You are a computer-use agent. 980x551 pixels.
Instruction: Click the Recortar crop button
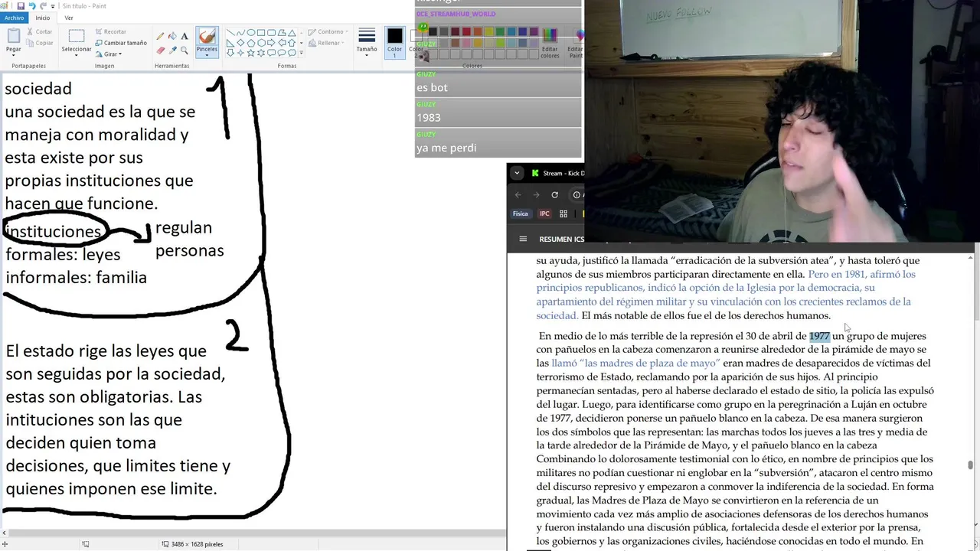coord(111,32)
